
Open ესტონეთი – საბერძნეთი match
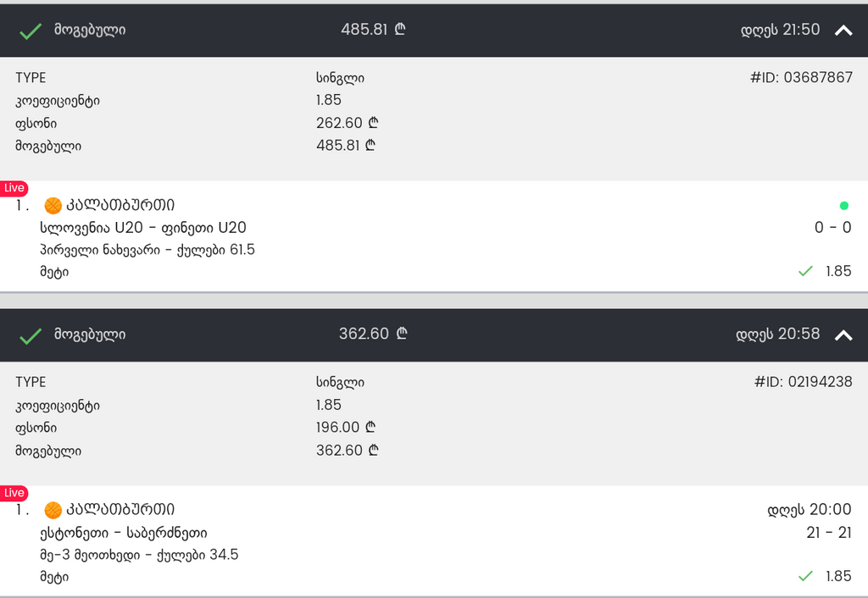124,533
